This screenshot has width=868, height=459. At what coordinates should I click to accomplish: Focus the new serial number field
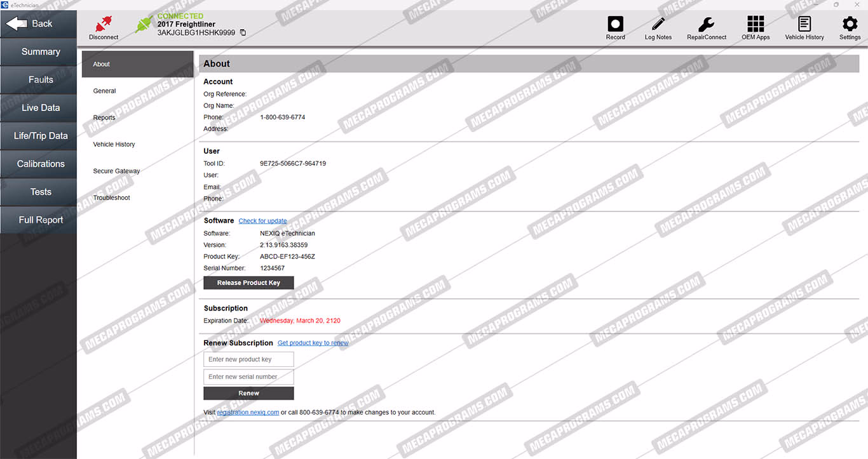point(248,376)
